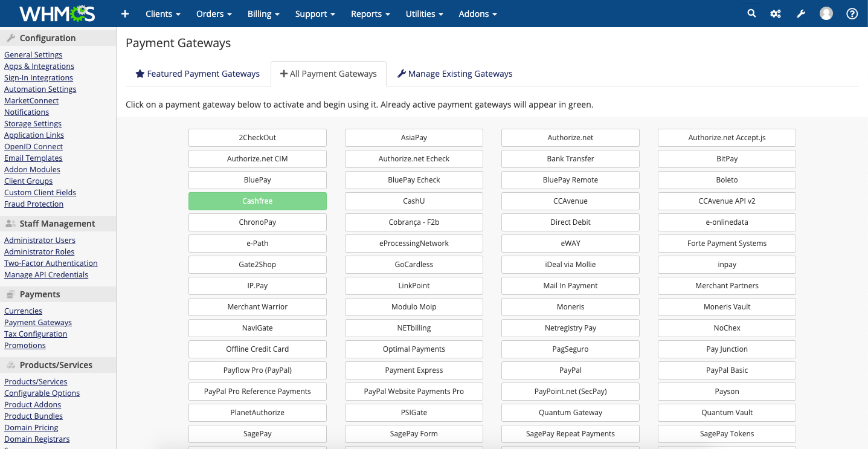Screen dimensions: 868x449
Task: Open the user account avatar
Action: (x=826, y=13)
